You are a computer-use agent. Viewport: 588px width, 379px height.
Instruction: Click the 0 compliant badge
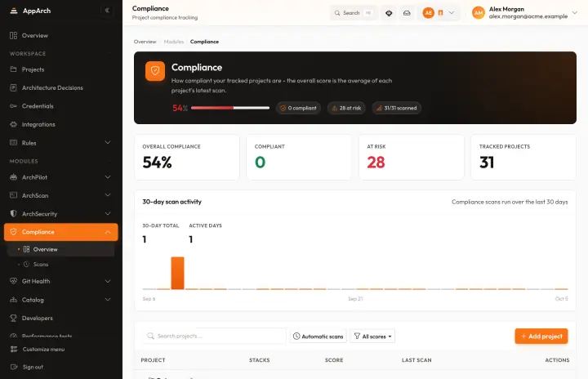point(299,108)
